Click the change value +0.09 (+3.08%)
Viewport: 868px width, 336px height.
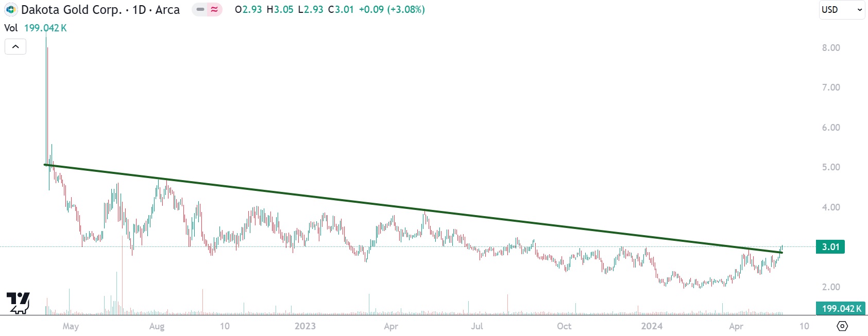(x=392, y=9)
